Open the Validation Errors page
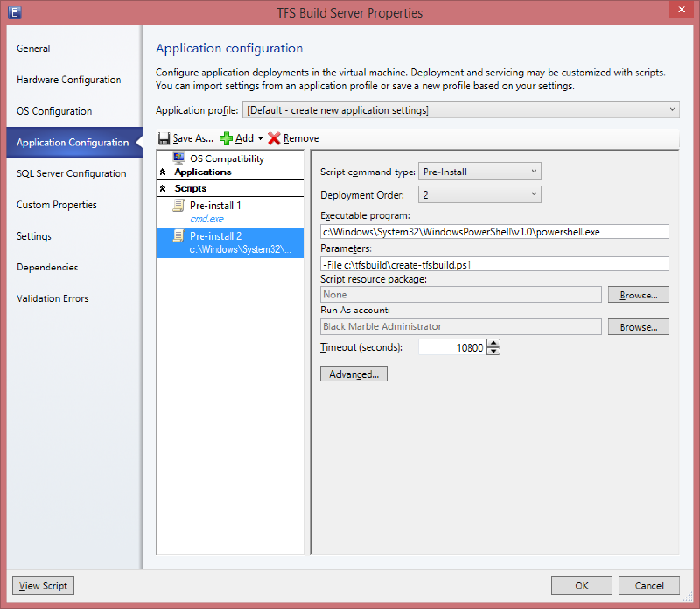Image resolution: width=700 pixels, height=609 pixels. (x=52, y=298)
